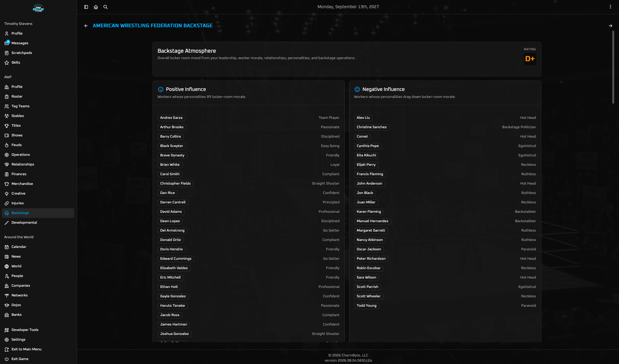Toggle the sidebar panel icon
The width and height of the screenshot is (619, 364).
tap(86, 7)
